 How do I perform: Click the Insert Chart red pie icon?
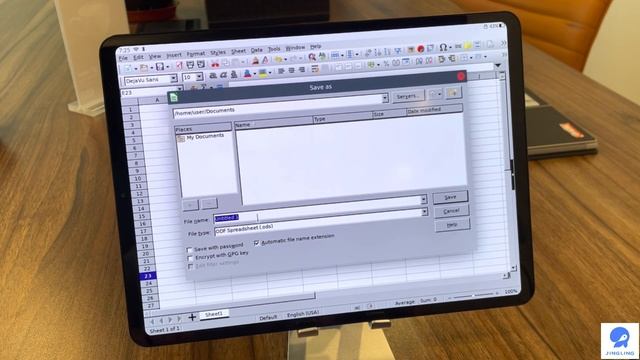[420, 49]
